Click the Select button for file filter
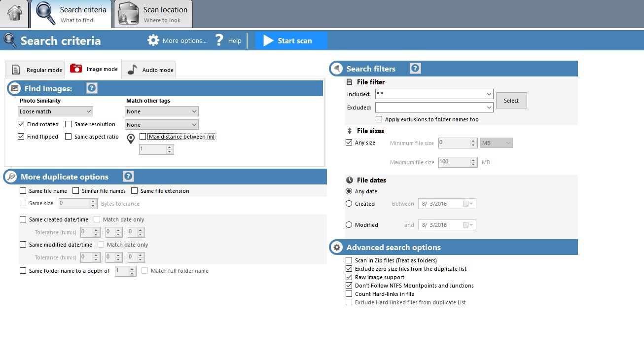 [x=511, y=101]
